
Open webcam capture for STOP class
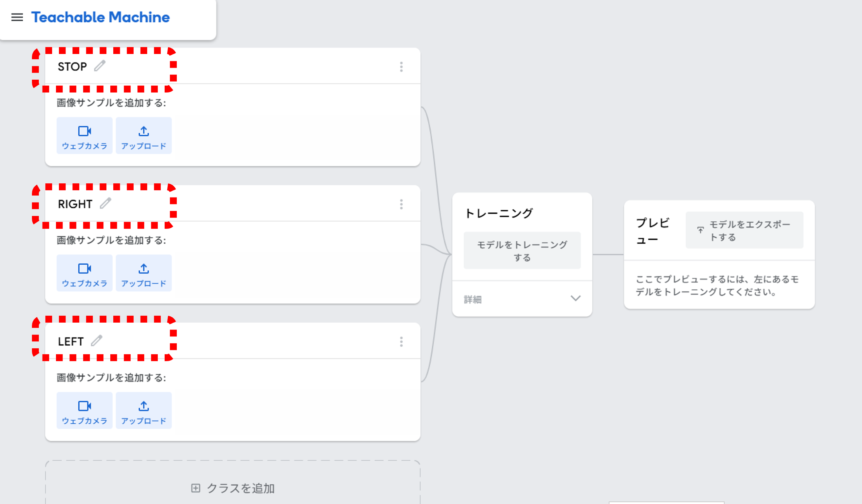click(x=85, y=136)
